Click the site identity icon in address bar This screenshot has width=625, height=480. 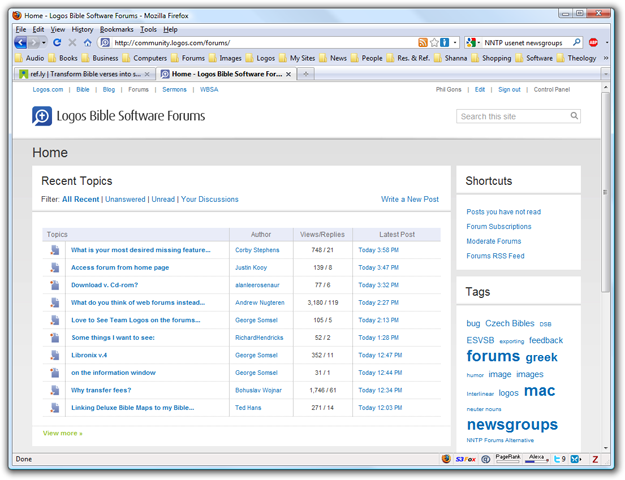[105, 42]
